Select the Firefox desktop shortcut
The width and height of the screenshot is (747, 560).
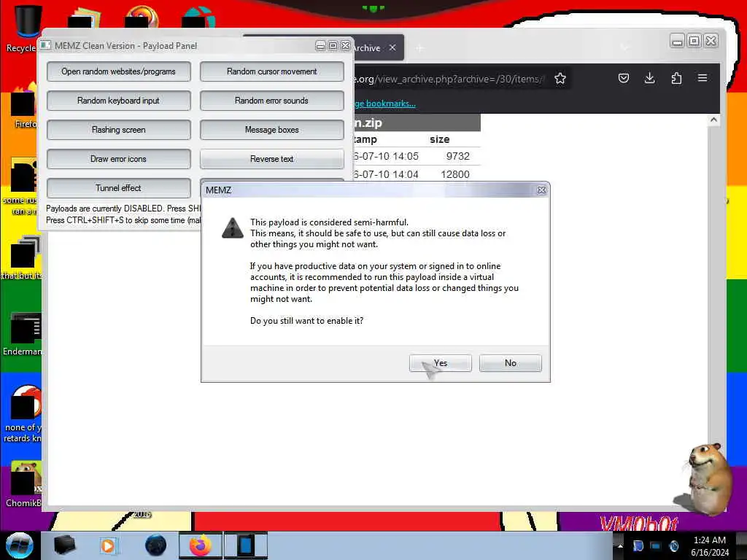[x=24, y=106]
